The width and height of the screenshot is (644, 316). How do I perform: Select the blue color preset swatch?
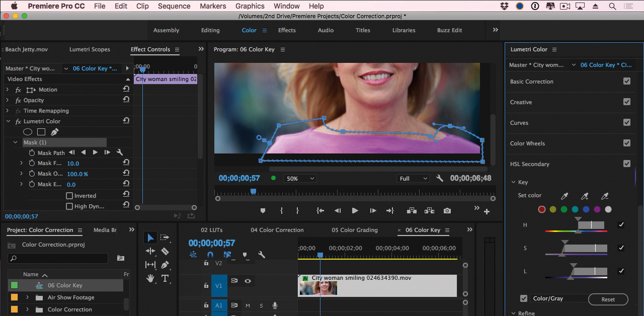point(586,209)
